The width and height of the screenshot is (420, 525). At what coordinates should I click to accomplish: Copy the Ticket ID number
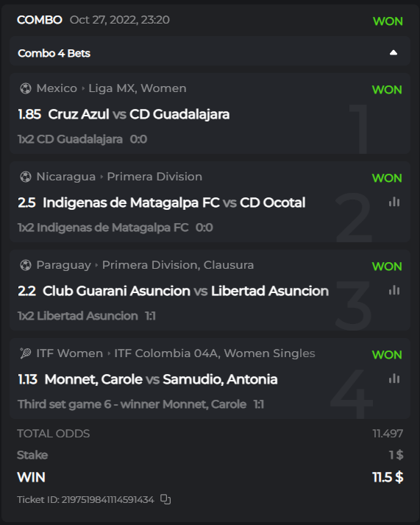(x=165, y=499)
